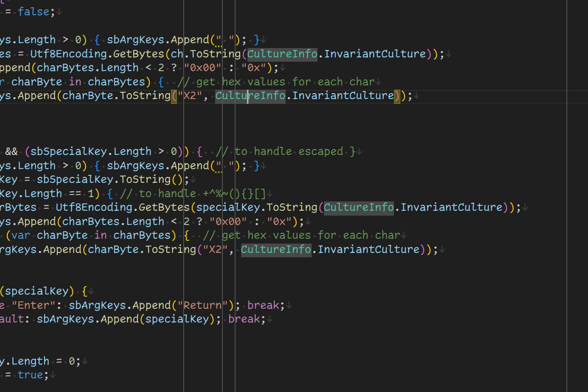This screenshot has height=392, width=588.
Task: Click 'CultureInfo' containing the text cursor
Action: tap(250, 96)
